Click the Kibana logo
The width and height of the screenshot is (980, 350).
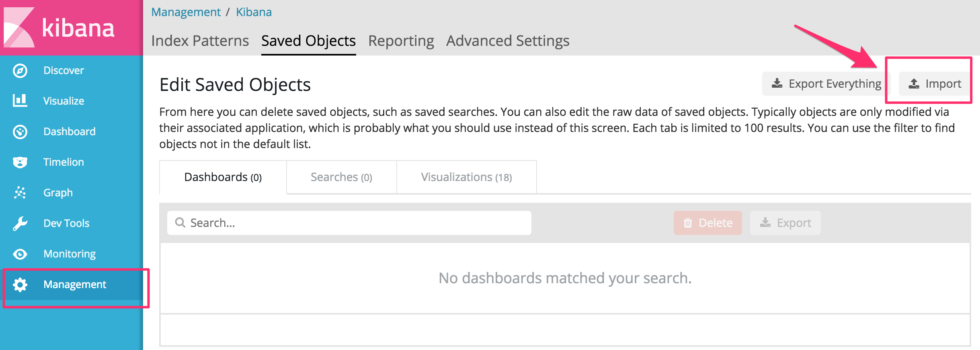[x=60, y=28]
